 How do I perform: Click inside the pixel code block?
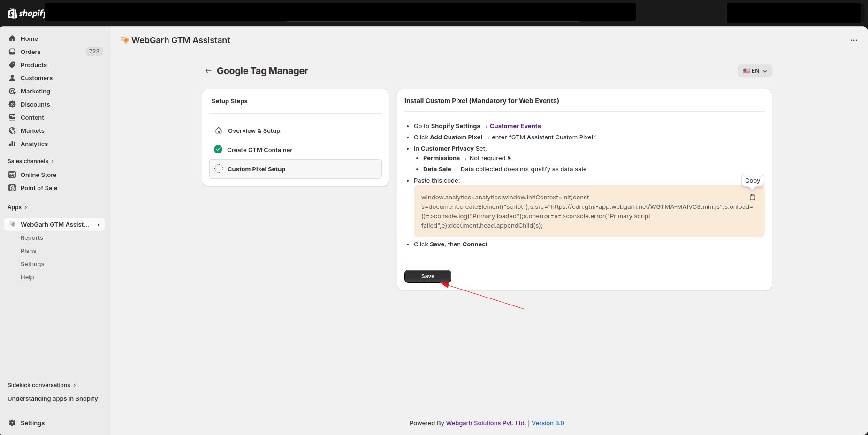click(x=589, y=211)
